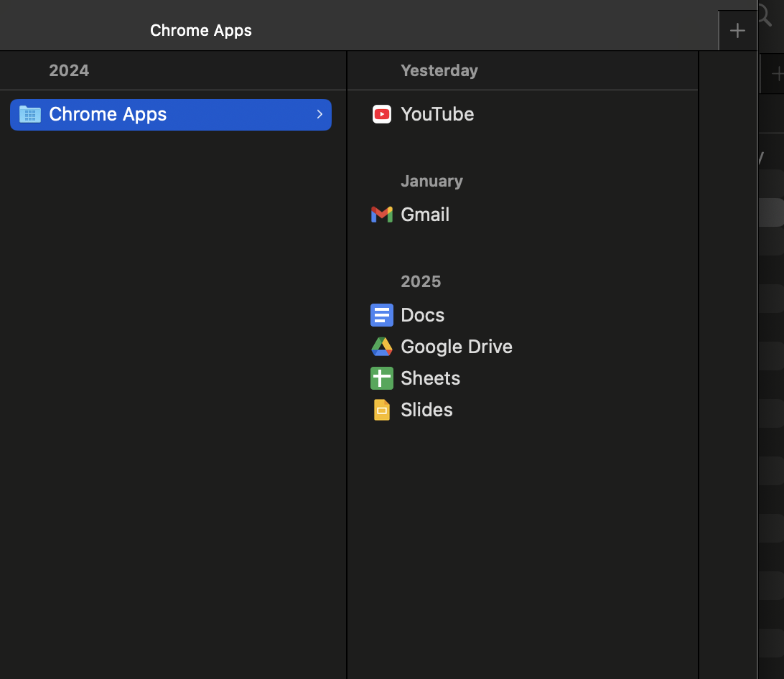Image resolution: width=784 pixels, height=679 pixels.
Task: Select the Google Drive name label
Action: (x=457, y=347)
